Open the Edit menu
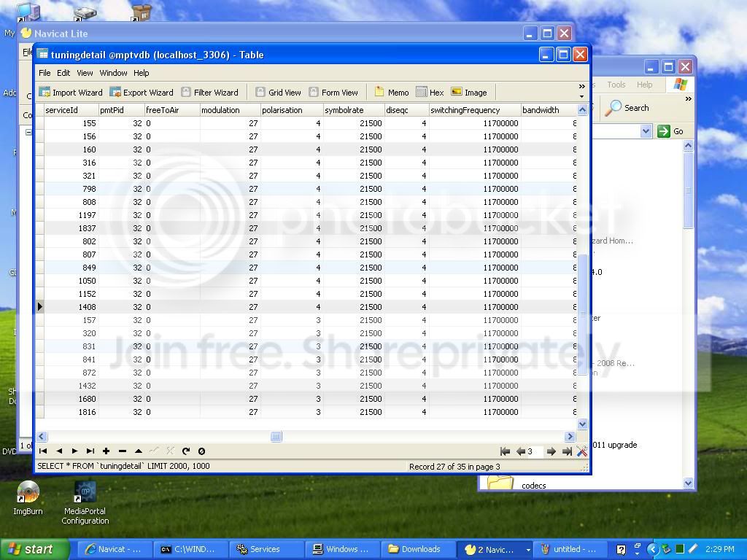The width and height of the screenshot is (747, 560). click(x=63, y=73)
